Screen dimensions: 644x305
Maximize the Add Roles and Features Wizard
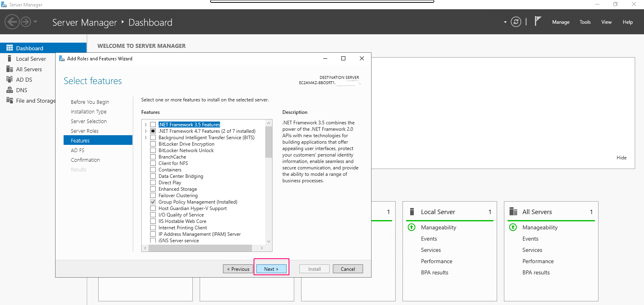[343, 58]
